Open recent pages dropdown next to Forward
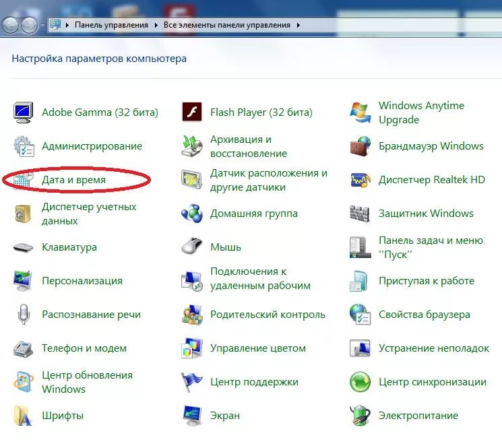The image size is (502, 448). [x=43, y=25]
